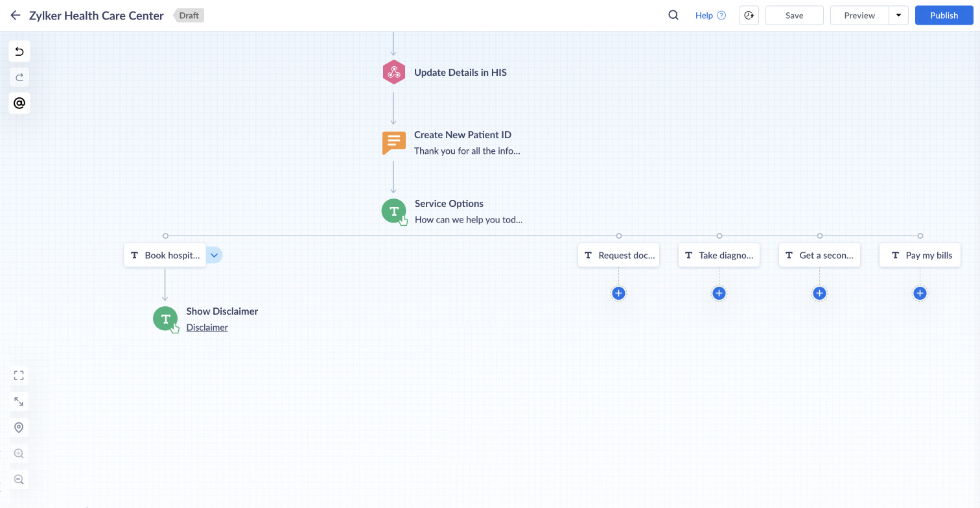980x508 pixels.
Task: Open the search magnifier icon
Action: click(673, 16)
